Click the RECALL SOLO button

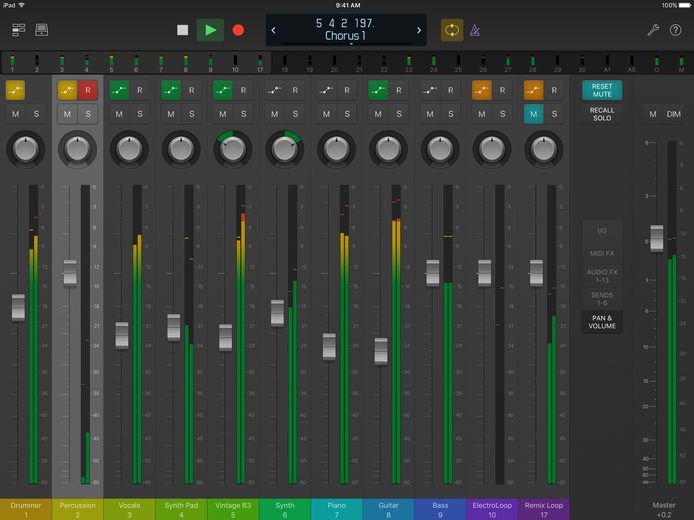tap(602, 114)
